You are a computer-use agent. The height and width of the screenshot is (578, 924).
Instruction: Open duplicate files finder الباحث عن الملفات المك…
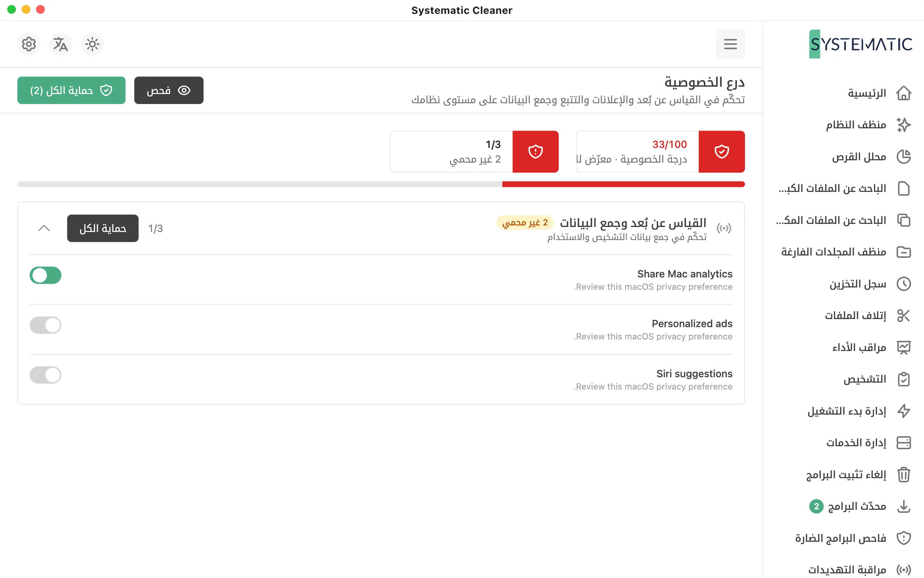tap(844, 220)
